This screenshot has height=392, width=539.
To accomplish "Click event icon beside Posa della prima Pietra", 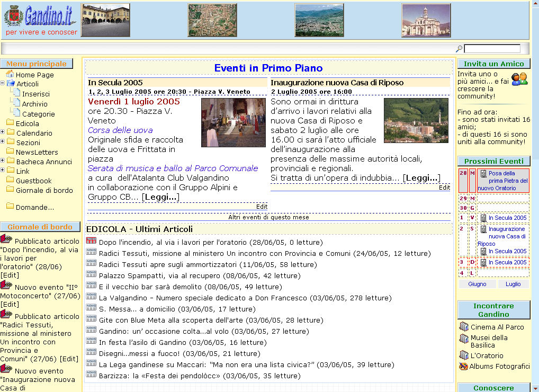I will 483,174.
